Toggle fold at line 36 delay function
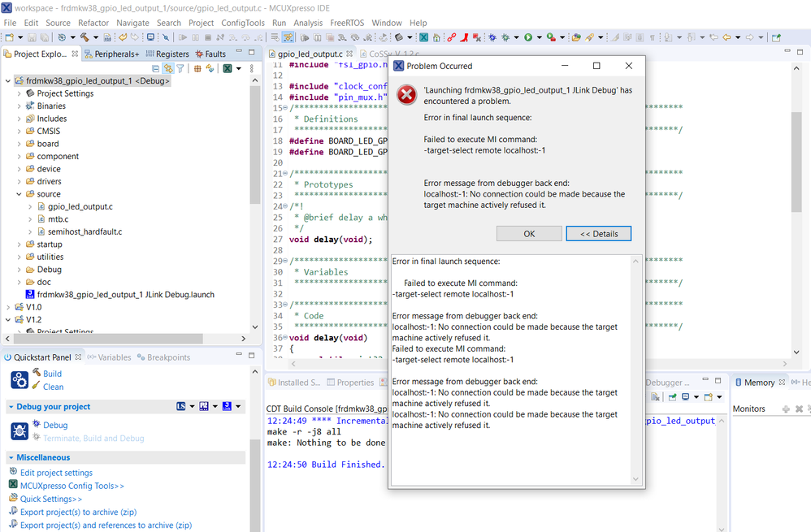 point(285,338)
